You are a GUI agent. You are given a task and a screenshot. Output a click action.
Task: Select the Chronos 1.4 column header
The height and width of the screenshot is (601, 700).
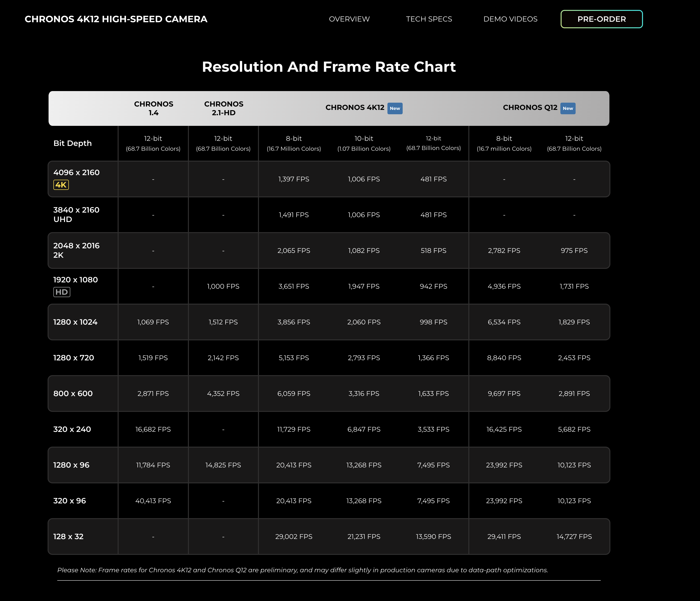coord(153,108)
